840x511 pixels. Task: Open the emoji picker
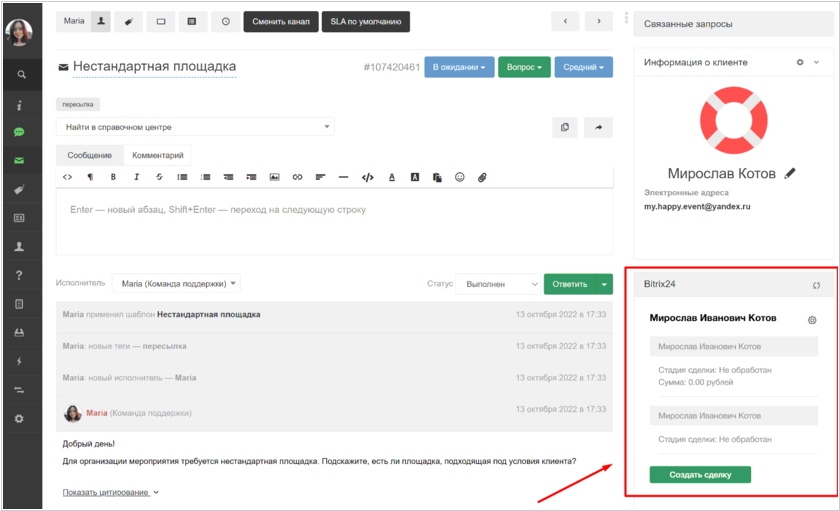pos(460,177)
